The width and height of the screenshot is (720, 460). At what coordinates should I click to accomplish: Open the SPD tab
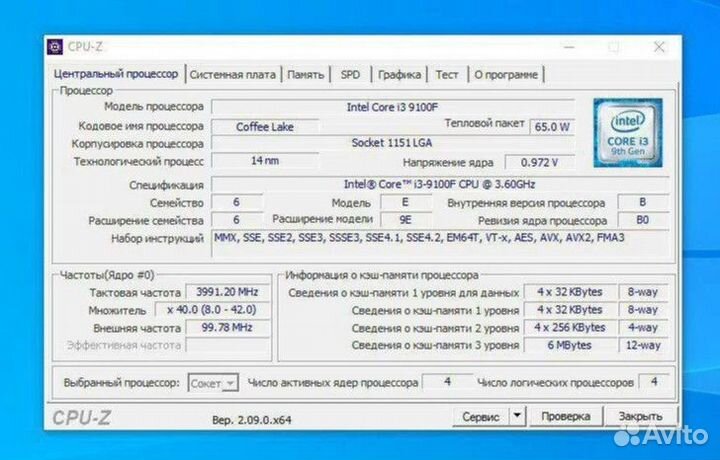pyautogui.click(x=350, y=74)
